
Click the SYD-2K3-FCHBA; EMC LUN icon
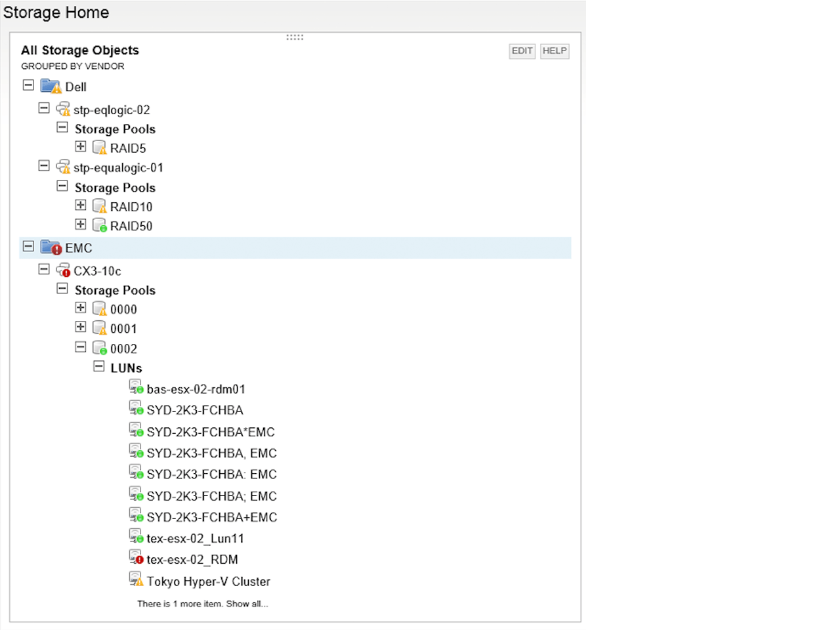click(136, 494)
